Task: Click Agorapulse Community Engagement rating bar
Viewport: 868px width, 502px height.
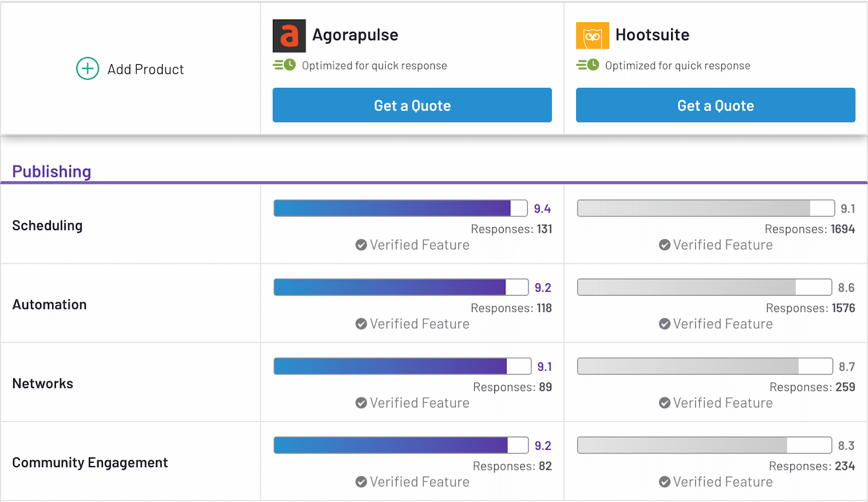Action: [401, 445]
